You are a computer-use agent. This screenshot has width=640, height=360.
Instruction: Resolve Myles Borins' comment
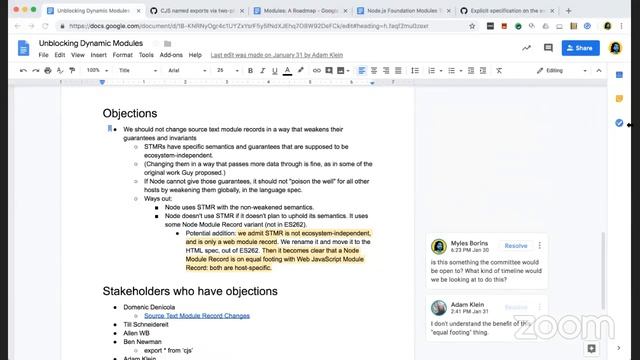(x=516, y=246)
